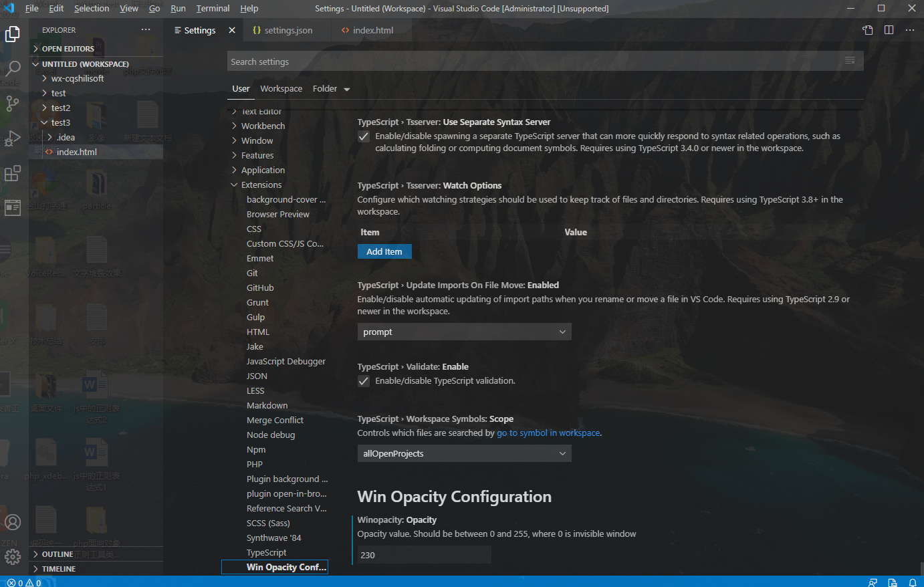Collapse the test3 folder
924x587 pixels.
tap(96, 122)
